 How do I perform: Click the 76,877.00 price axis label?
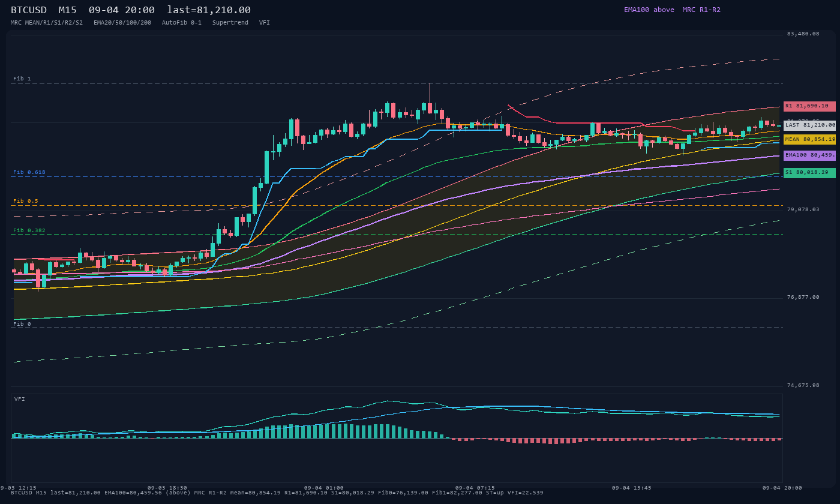click(803, 297)
